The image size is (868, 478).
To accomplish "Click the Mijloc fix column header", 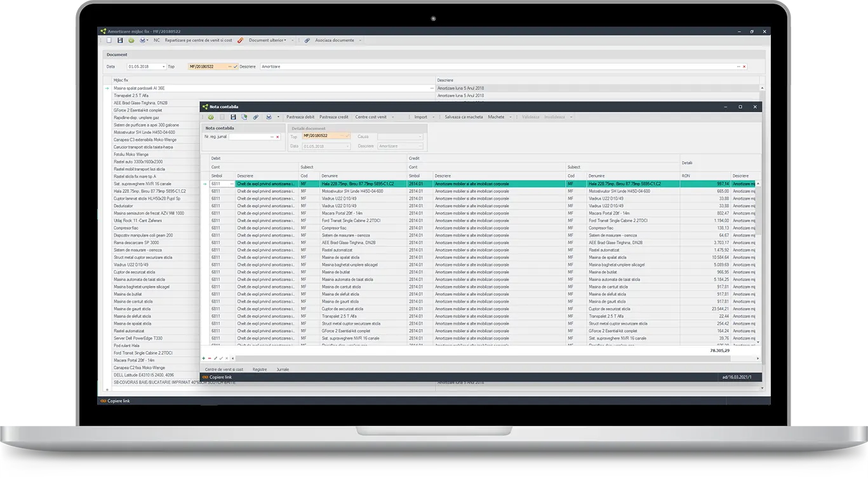I will (x=273, y=80).
